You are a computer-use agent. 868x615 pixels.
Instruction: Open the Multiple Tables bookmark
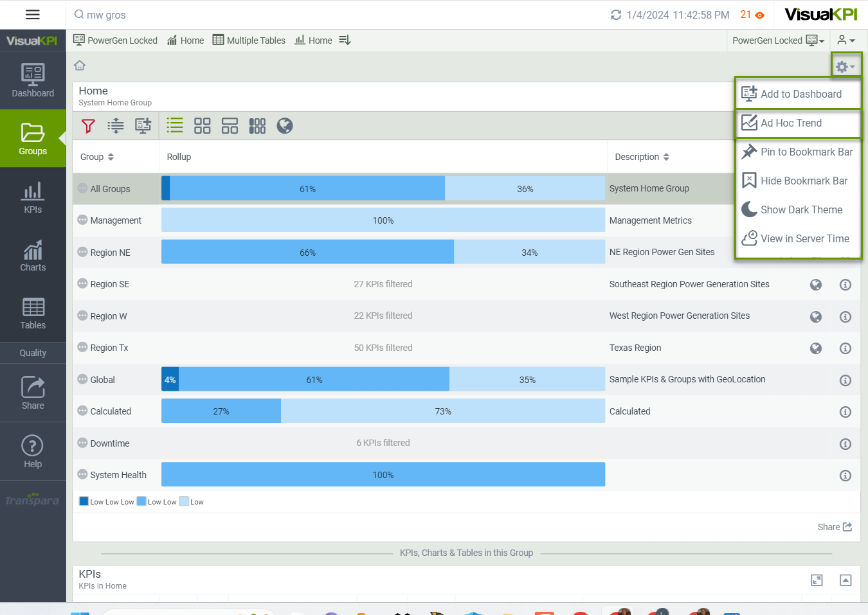pos(249,40)
